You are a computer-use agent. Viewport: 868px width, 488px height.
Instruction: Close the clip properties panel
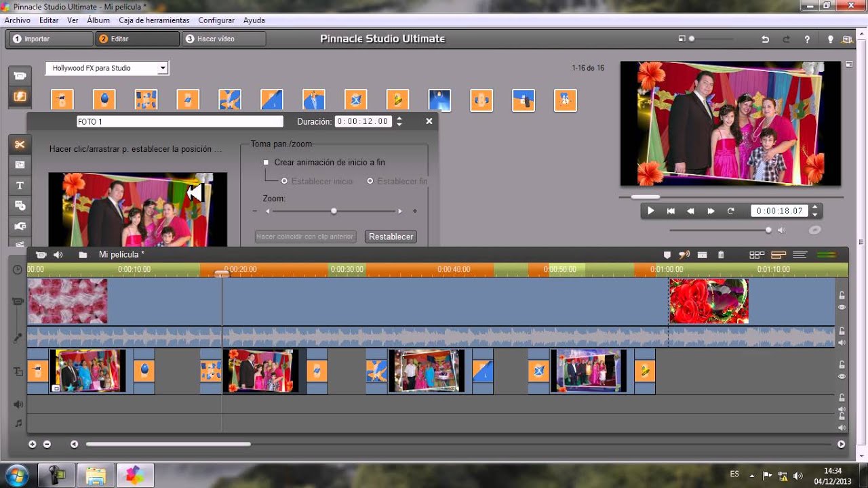point(429,121)
